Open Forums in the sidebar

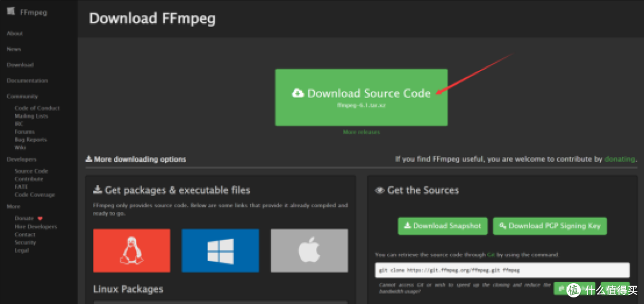click(24, 131)
